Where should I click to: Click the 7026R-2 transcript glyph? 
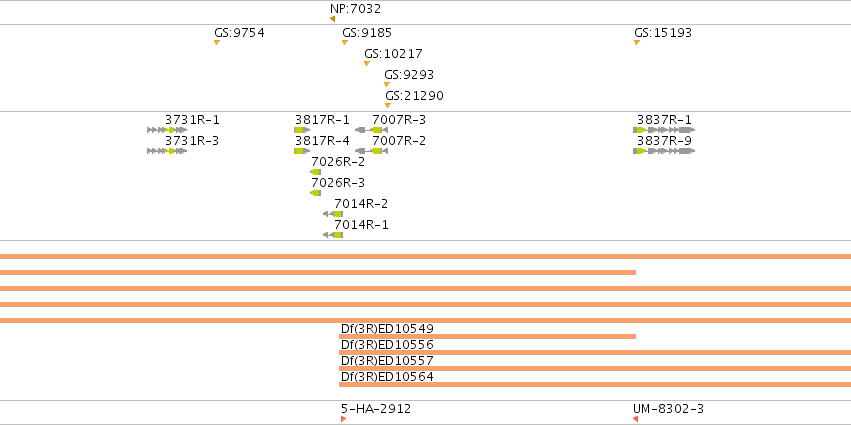[315, 172]
